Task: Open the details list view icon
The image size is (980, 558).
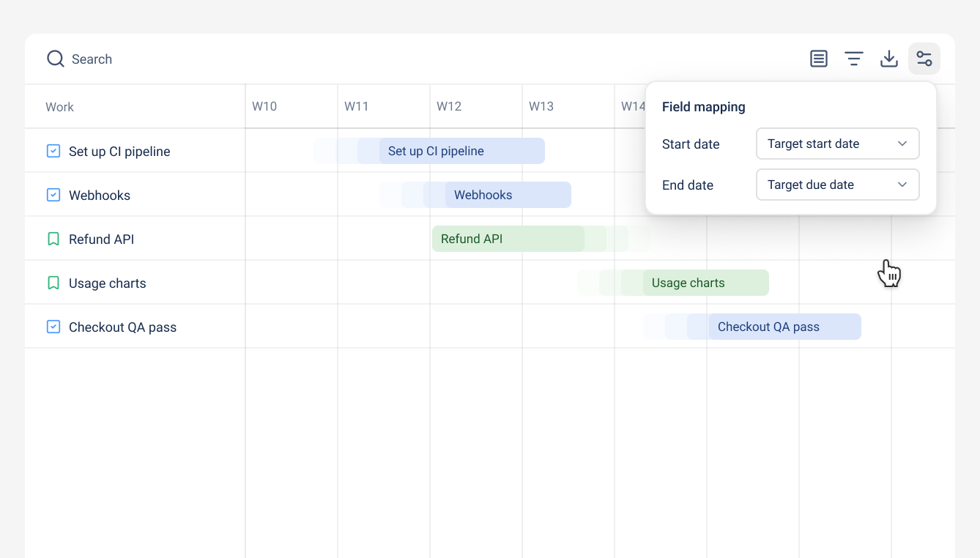Action: coord(819,59)
